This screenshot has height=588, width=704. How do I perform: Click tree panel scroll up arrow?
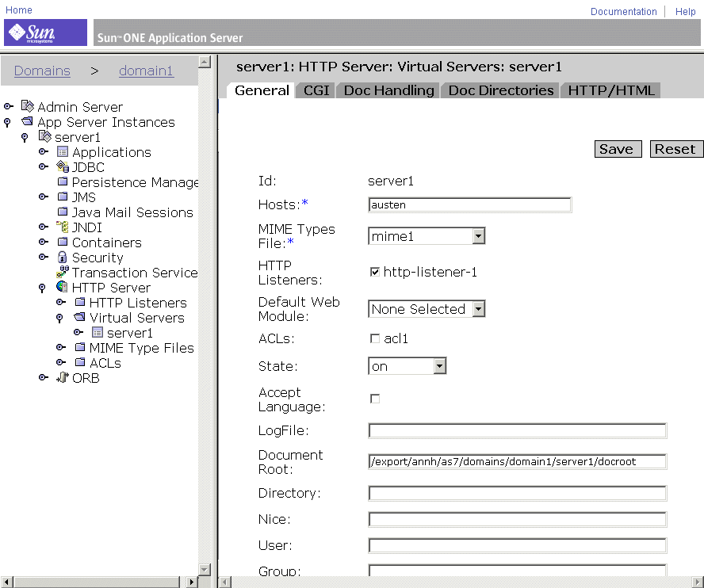[205, 62]
